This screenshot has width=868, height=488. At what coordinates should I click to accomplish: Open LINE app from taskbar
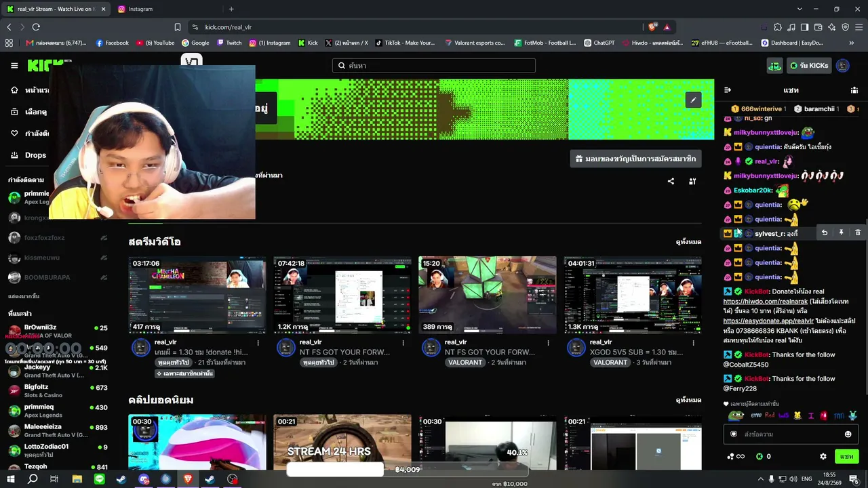(x=100, y=479)
